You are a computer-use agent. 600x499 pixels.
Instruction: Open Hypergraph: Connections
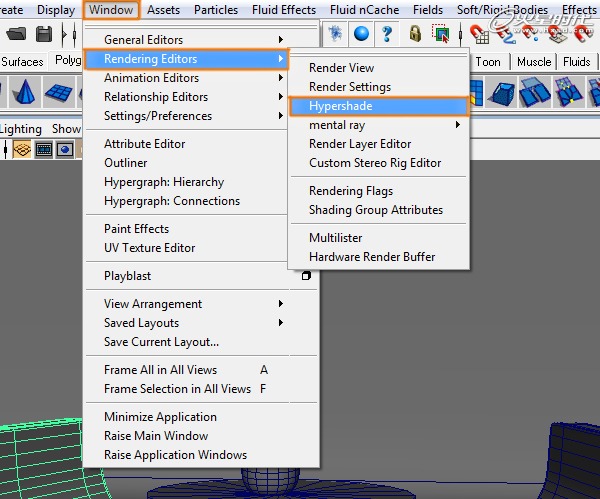click(x=186, y=201)
